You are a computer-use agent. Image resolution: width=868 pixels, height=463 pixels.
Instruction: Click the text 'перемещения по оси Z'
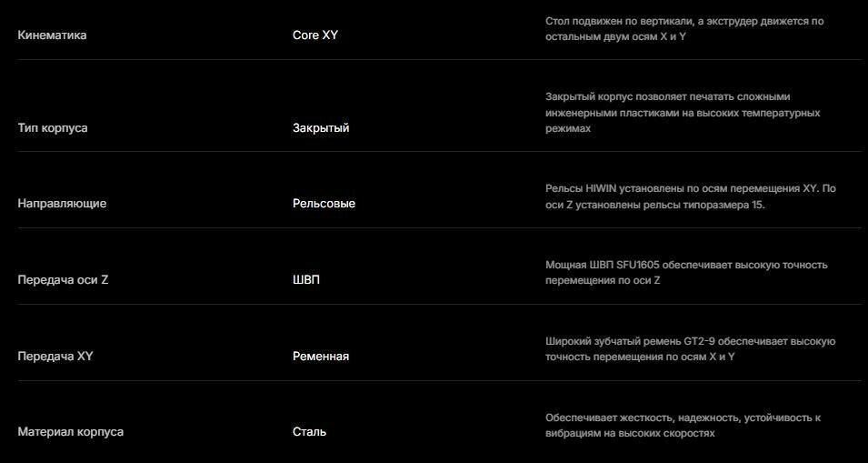point(603,280)
